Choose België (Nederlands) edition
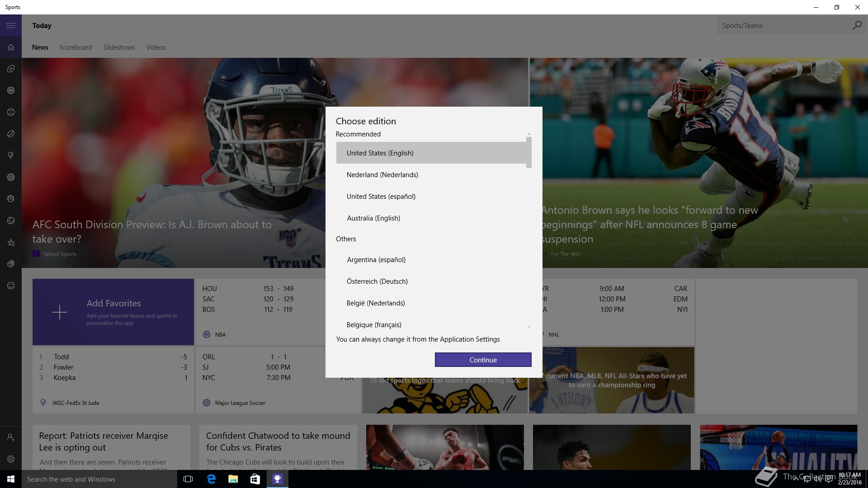Screen dimensions: 868x488 pyautogui.click(x=431, y=303)
